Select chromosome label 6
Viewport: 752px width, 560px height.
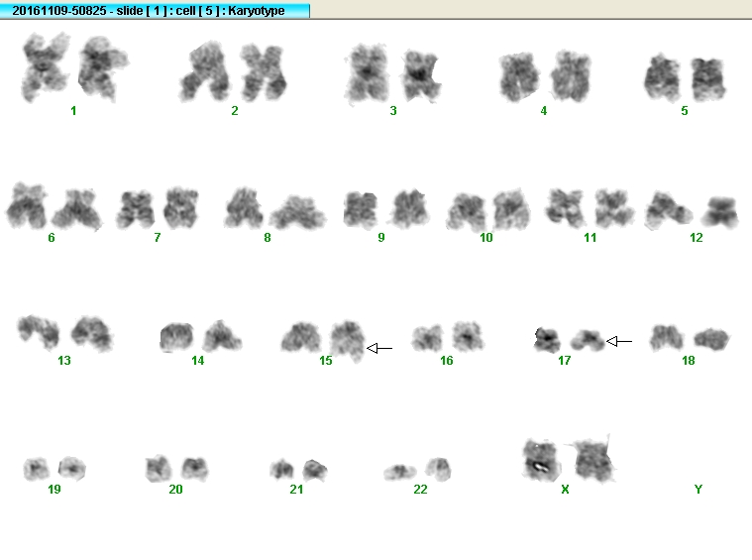(52, 238)
